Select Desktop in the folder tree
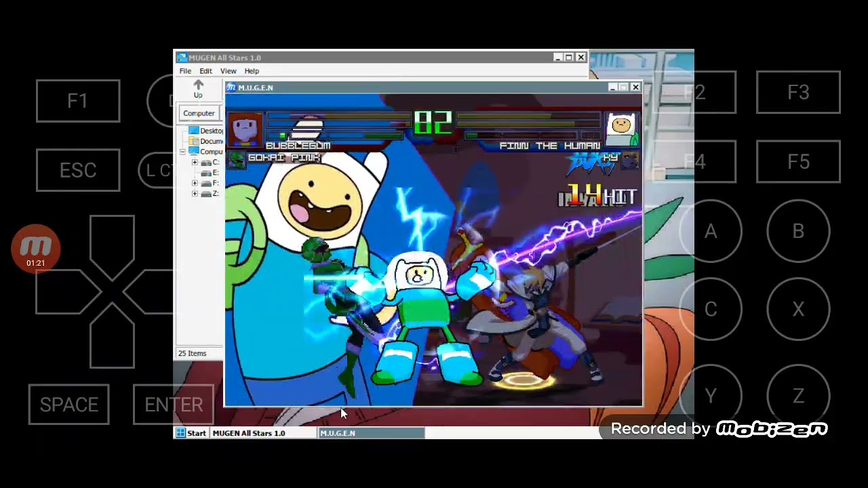 206,131
